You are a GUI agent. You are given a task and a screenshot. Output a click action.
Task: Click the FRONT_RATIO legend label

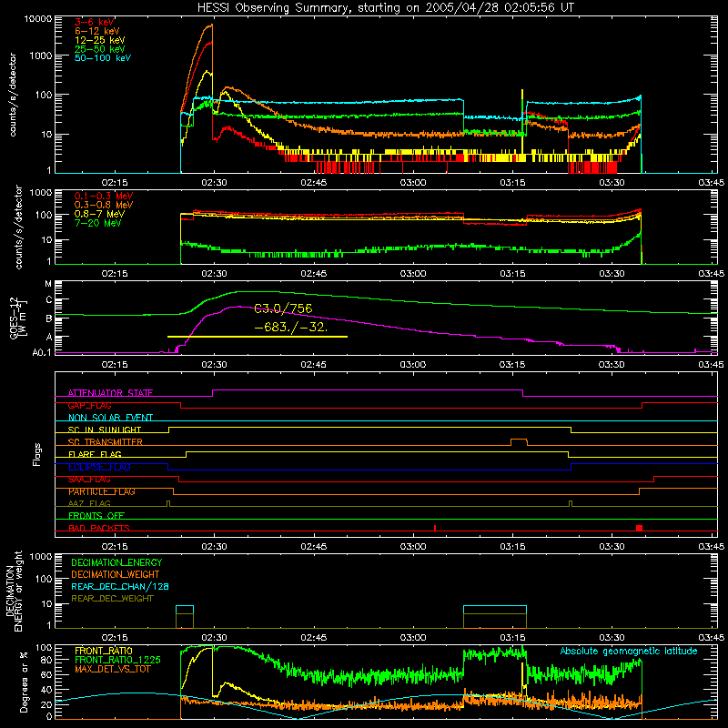click(x=104, y=651)
